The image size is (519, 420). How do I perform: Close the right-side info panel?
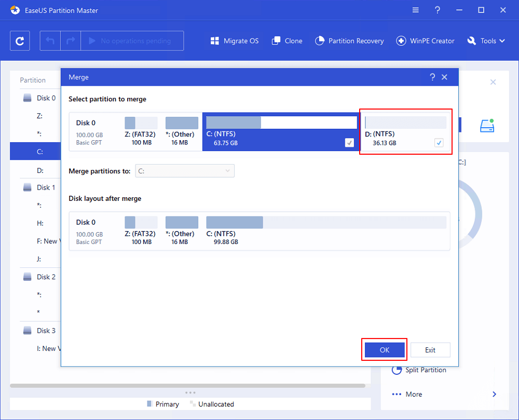click(493, 82)
